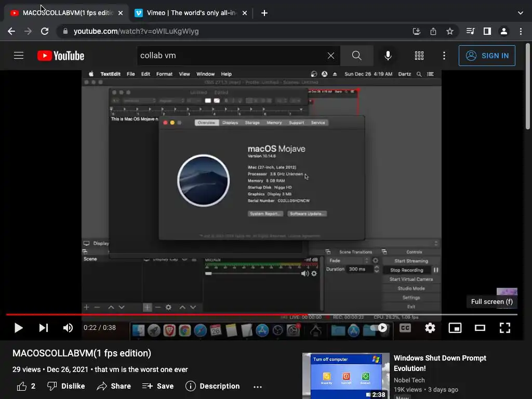The height and width of the screenshot is (399, 532).
Task: Click Displays tab in About This Mac
Action: pos(230,123)
